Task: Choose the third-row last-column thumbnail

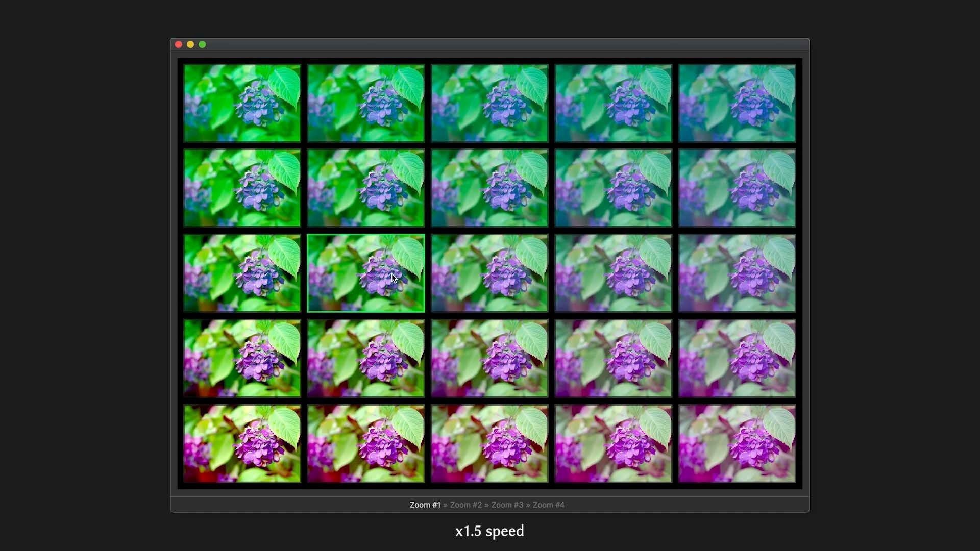Action: [x=737, y=273]
